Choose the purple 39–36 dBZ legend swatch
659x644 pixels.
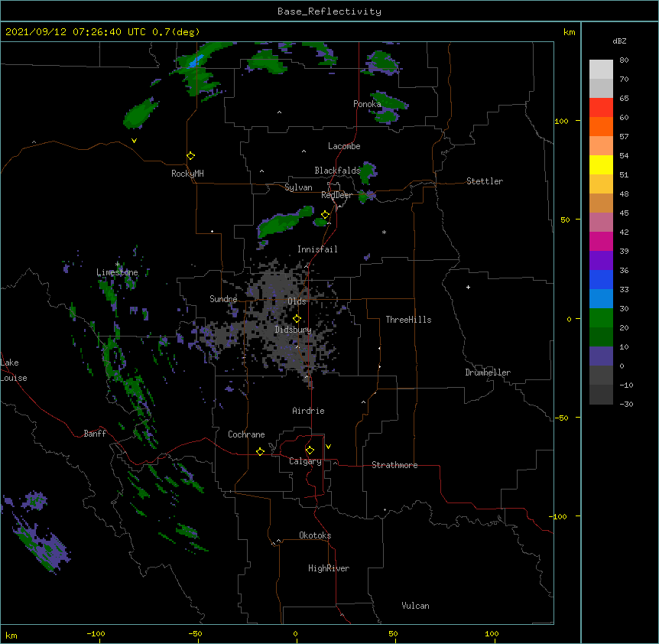click(x=601, y=261)
